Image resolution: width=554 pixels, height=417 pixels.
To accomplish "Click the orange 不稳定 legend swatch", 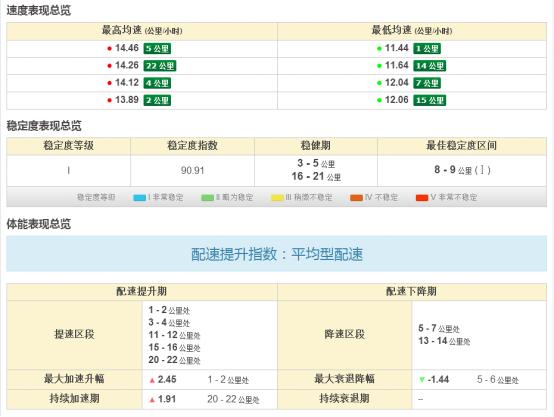I will [x=356, y=198].
